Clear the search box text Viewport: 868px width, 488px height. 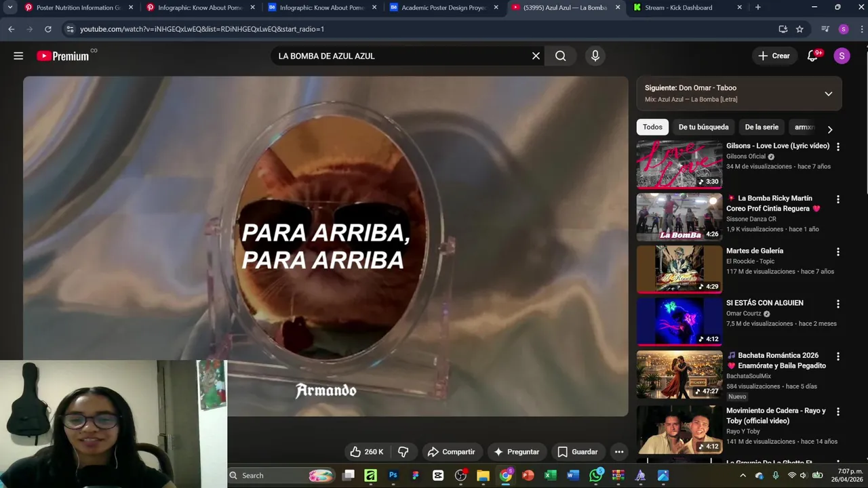click(536, 56)
